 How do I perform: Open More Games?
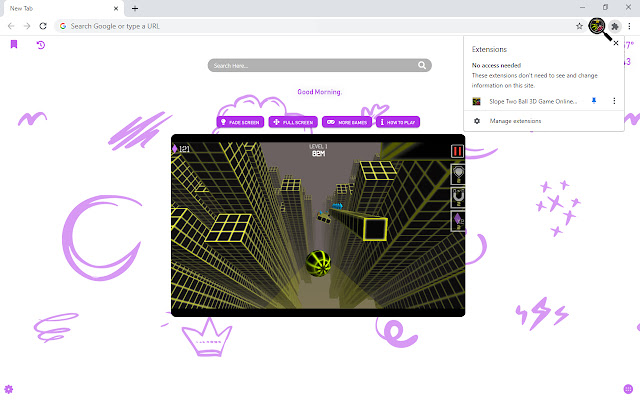[x=347, y=122]
